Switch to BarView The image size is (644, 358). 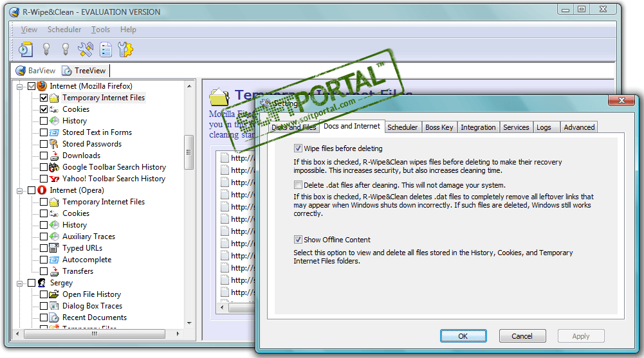(36, 71)
